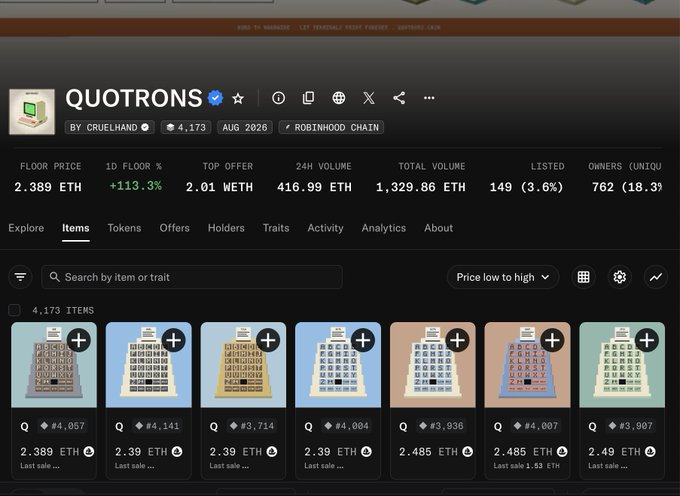Click the QUOTRONS collection avatar
680x496 pixels.
tap(32, 112)
